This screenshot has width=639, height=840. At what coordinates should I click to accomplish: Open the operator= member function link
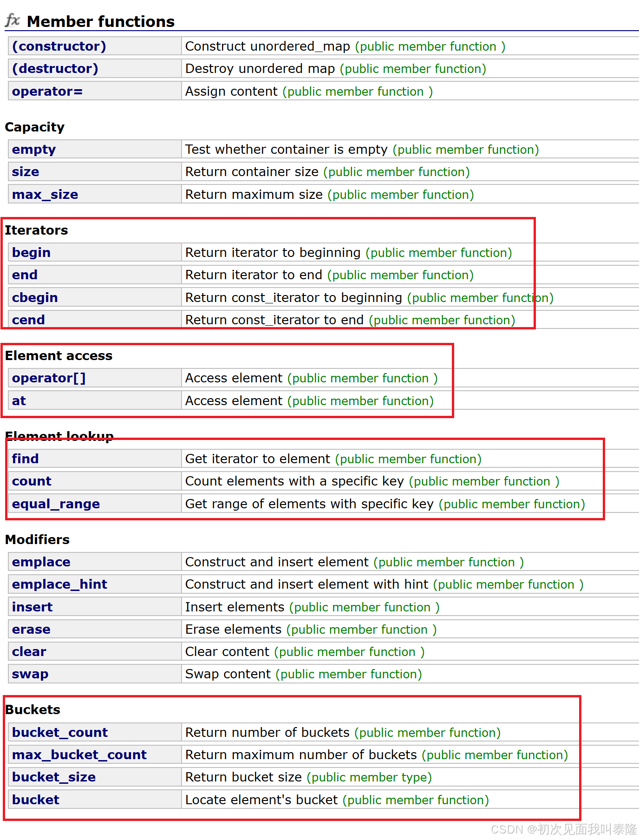(47, 92)
